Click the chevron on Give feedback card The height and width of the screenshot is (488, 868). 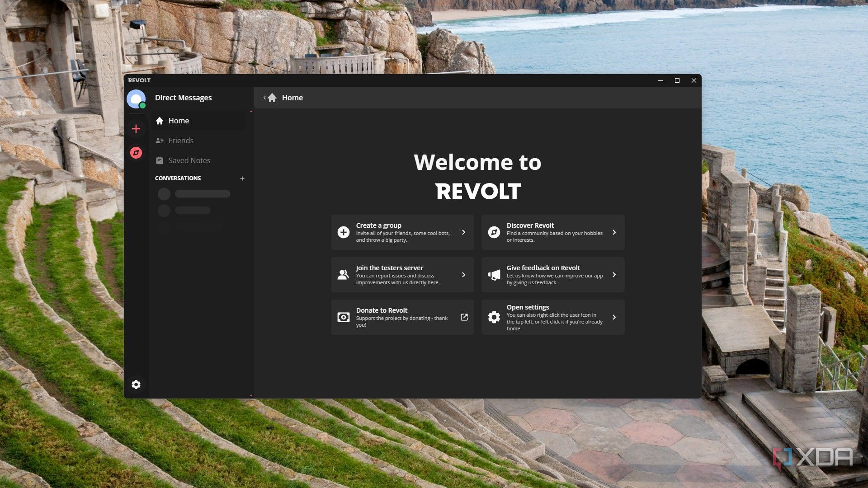tap(614, 275)
